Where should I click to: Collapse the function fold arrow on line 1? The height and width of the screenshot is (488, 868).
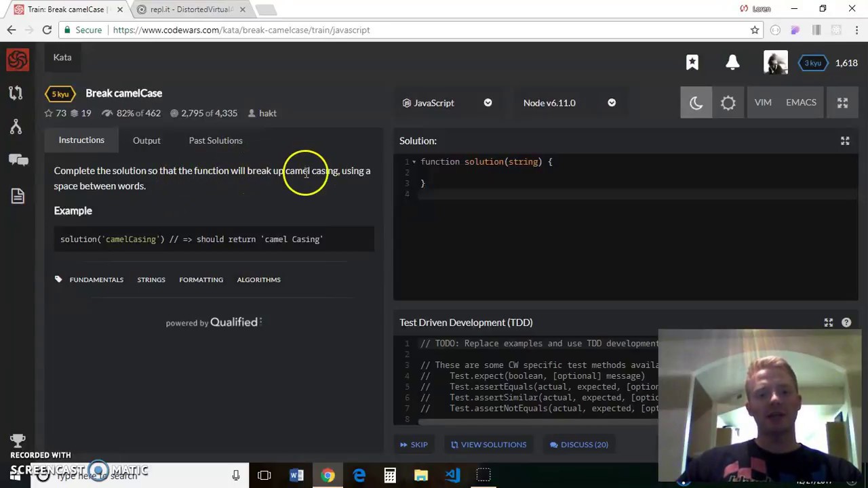click(x=414, y=162)
